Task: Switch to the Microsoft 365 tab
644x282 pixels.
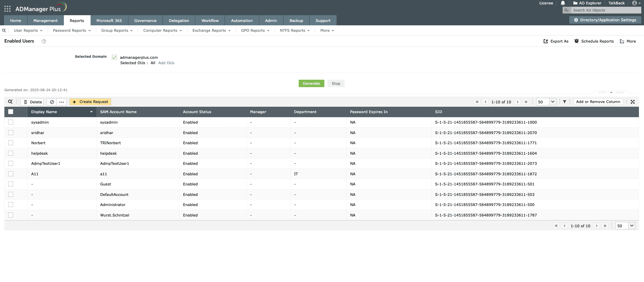Action: (109, 20)
